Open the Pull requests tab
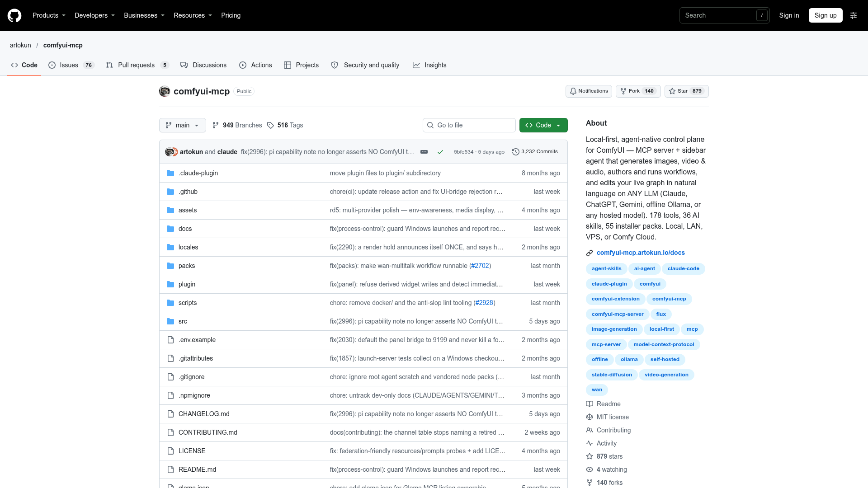The height and width of the screenshot is (488, 868). click(x=137, y=65)
